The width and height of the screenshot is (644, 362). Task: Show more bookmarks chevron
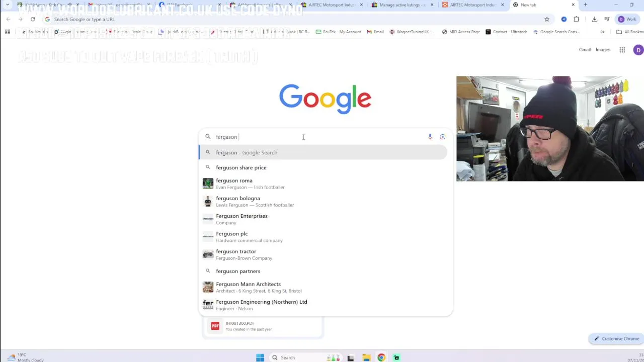click(602, 32)
